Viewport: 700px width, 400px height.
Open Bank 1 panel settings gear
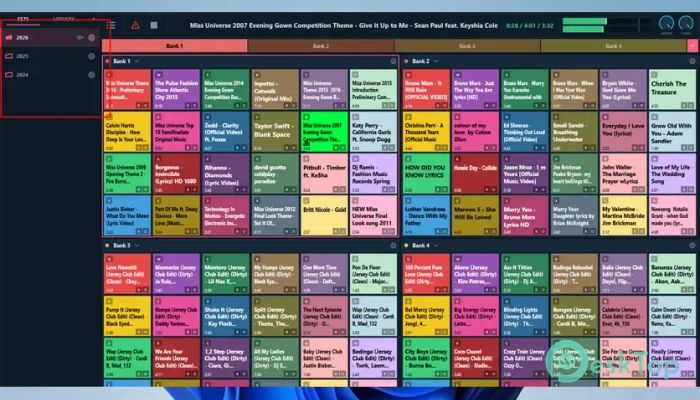coord(393,61)
